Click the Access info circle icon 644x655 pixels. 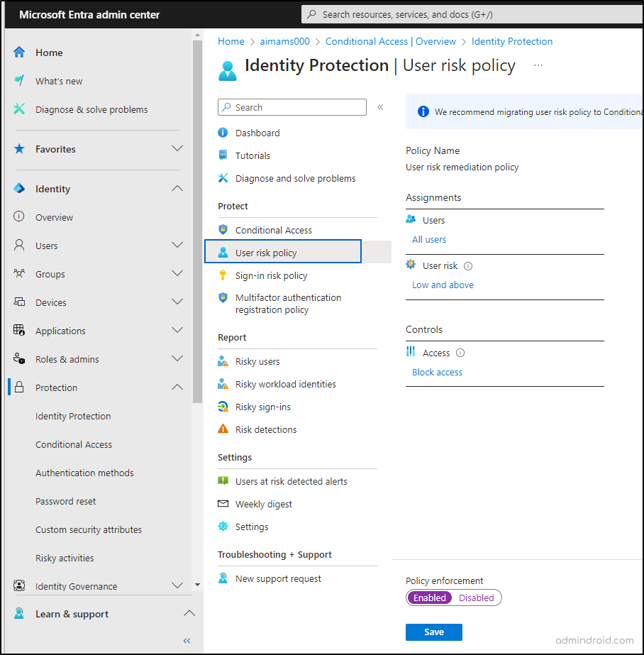tap(460, 353)
